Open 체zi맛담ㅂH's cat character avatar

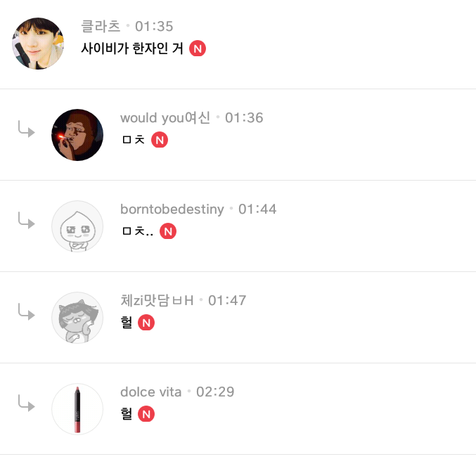[x=77, y=318]
